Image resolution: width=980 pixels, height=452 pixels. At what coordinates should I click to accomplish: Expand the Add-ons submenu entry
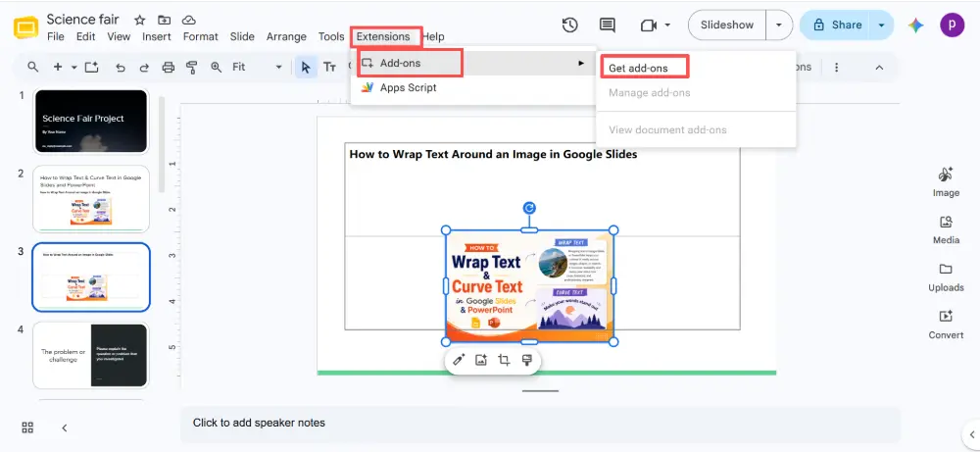coord(473,63)
